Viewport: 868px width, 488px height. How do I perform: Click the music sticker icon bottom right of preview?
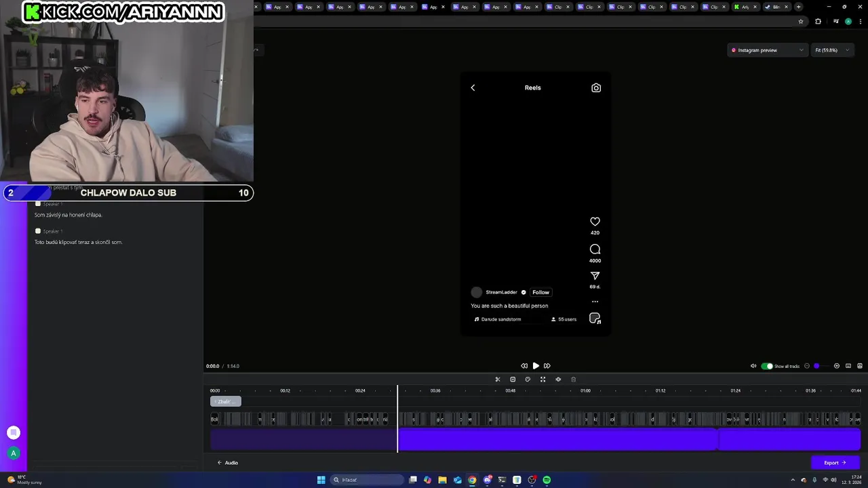[x=595, y=319]
